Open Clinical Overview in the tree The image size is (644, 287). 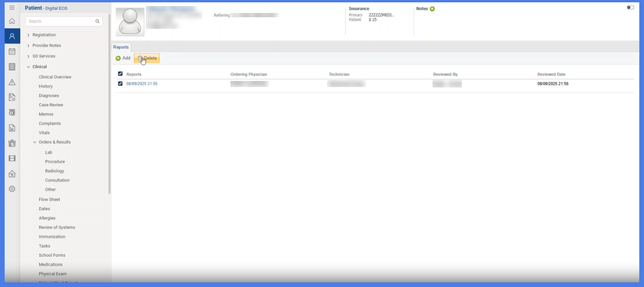pos(55,77)
